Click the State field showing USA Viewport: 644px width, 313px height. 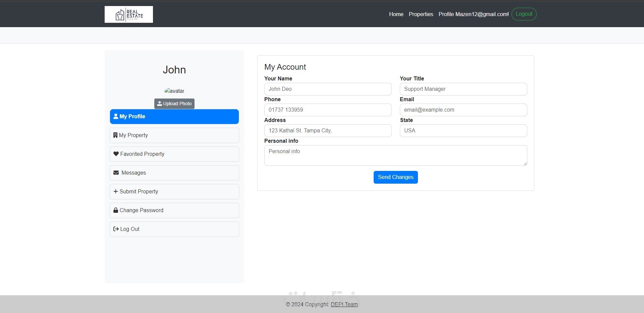(x=464, y=131)
